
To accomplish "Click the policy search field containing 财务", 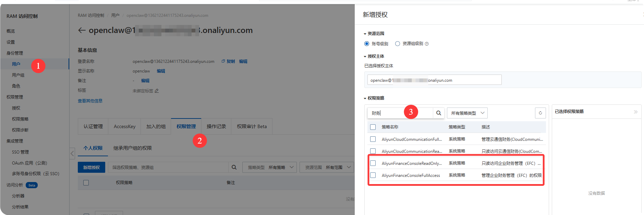I will [400, 113].
